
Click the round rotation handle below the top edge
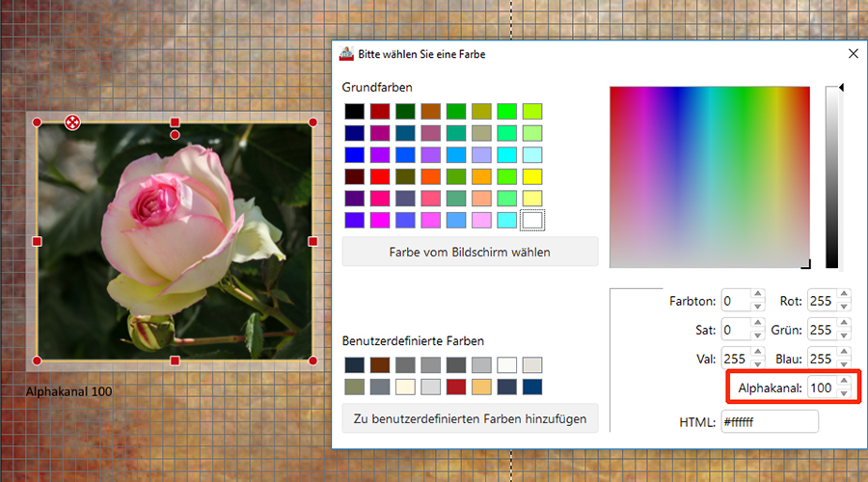click(x=175, y=135)
